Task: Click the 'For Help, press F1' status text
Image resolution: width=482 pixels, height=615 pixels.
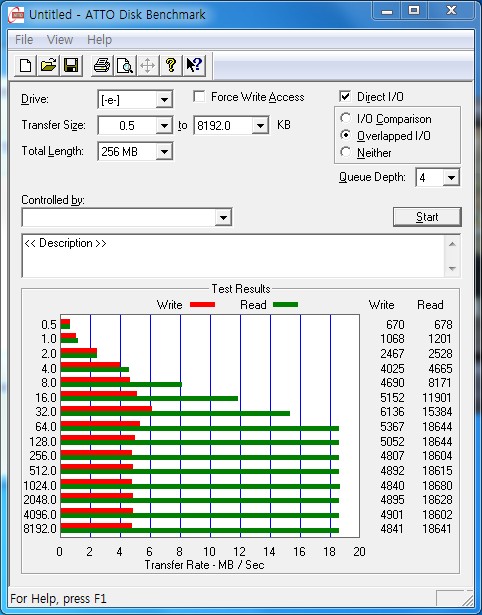Action: [x=58, y=599]
